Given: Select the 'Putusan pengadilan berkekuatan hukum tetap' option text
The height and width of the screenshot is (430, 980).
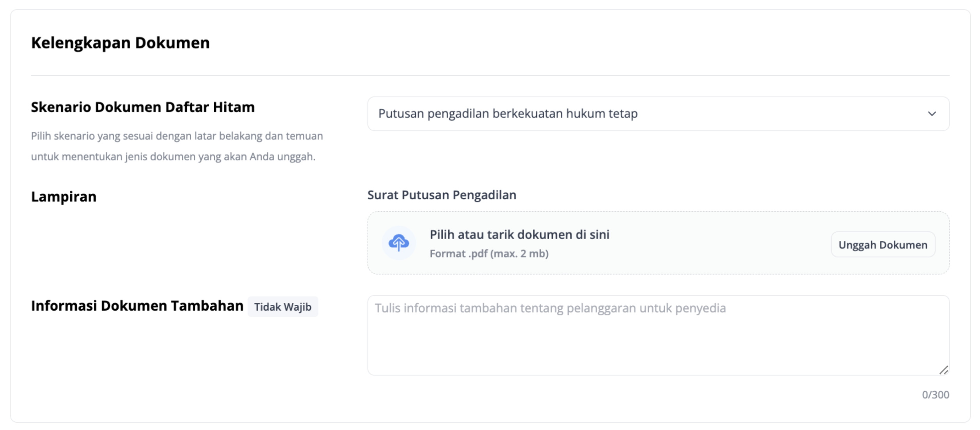Looking at the screenshot, I should click(x=508, y=114).
